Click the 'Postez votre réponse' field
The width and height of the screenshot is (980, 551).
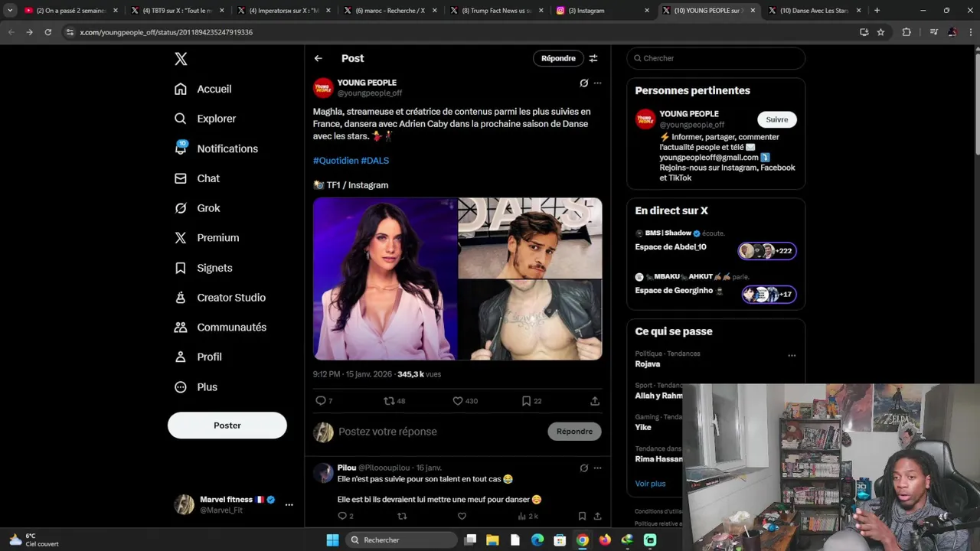[440, 432]
